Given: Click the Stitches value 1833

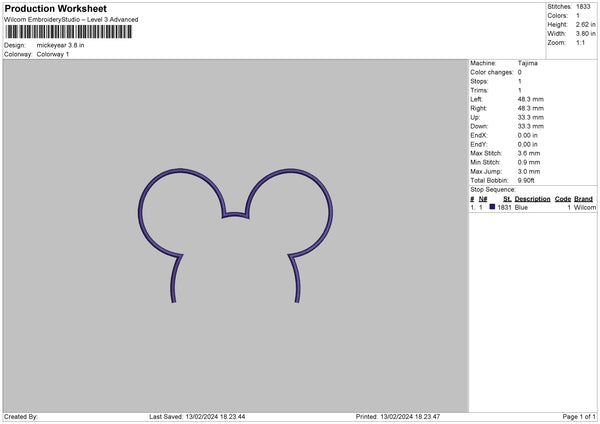Looking at the screenshot, I should click(x=583, y=7).
